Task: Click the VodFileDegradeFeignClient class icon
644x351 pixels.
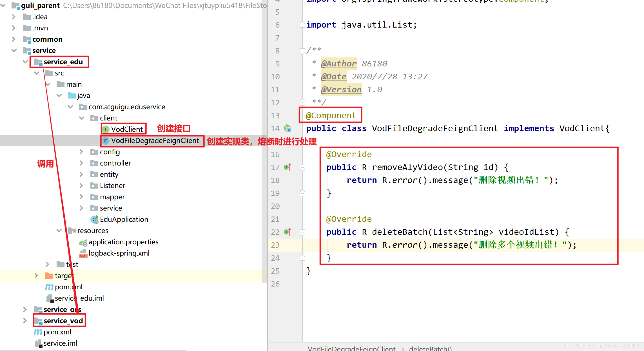Action: [106, 140]
